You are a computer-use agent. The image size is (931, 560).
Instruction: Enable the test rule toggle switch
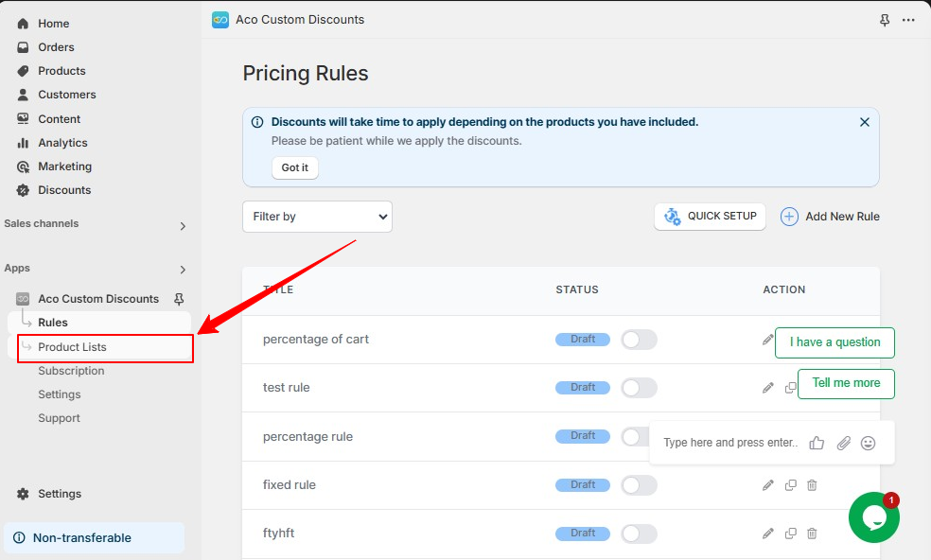(x=639, y=388)
